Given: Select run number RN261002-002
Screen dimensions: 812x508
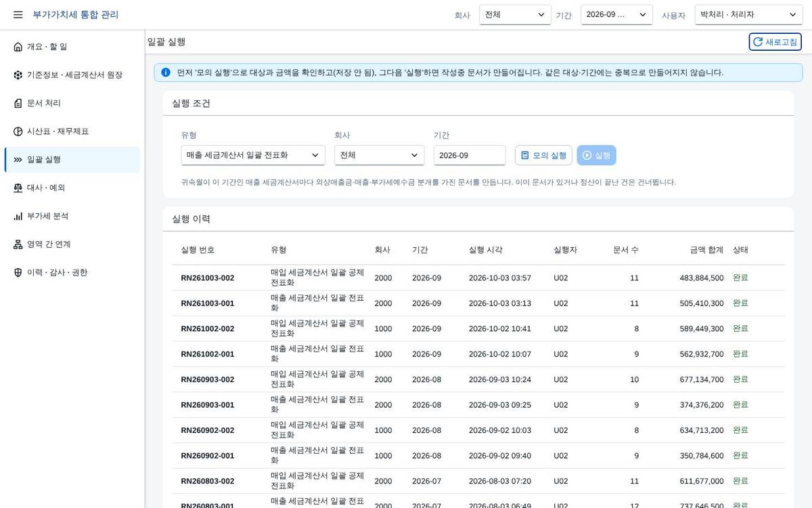Looking at the screenshot, I should [x=208, y=329].
